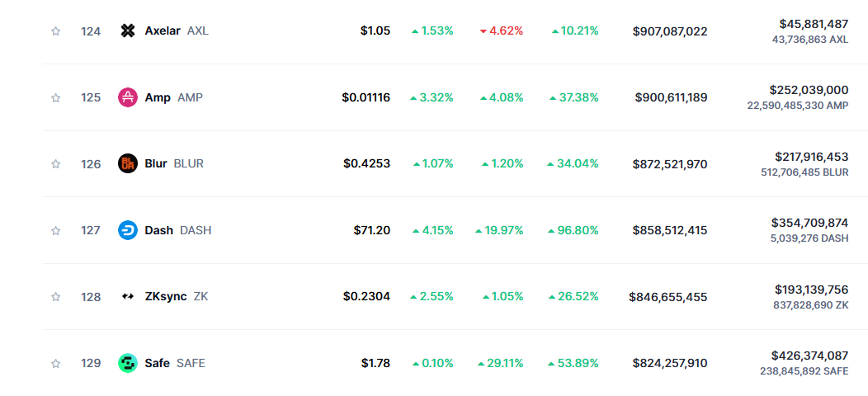Open the Axelar AXL coin page
This screenshot has height=396, width=868.
[x=177, y=31]
